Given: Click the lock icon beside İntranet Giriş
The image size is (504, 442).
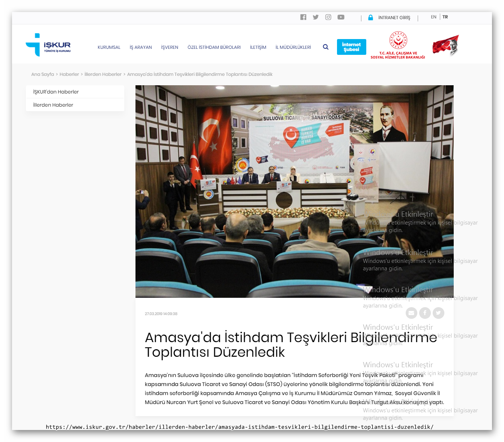Looking at the screenshot, I should (x=370, y=18).
